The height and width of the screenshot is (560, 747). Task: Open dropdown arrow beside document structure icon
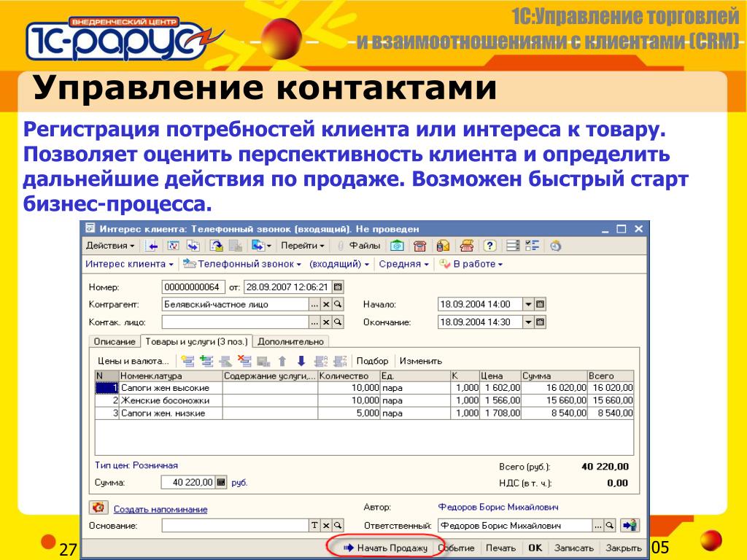click(x=269, y=246)
